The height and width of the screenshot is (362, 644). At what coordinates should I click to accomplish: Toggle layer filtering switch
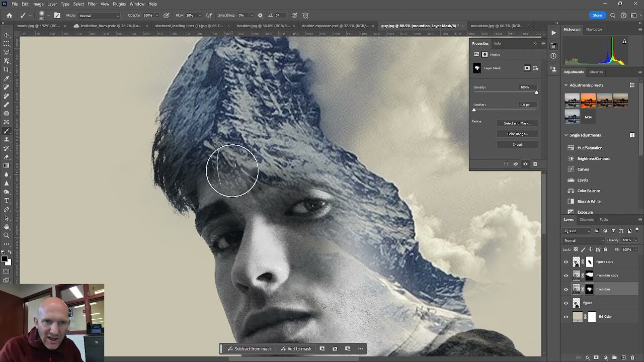(x=636, y=230)
